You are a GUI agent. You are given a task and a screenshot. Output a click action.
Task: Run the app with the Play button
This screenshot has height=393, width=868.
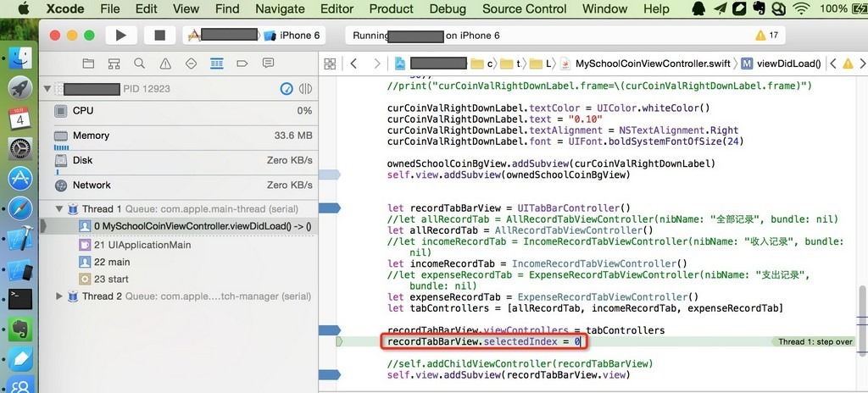pos(120,36)
